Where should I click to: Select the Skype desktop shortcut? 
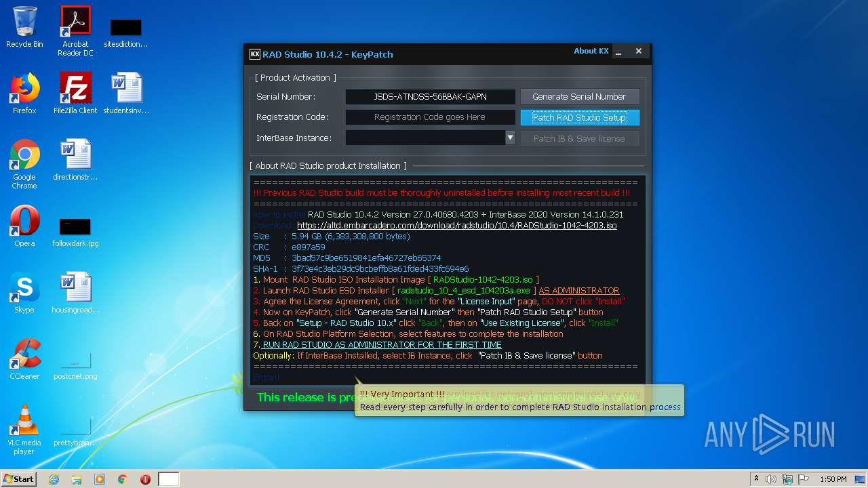(x=24, y=292)
